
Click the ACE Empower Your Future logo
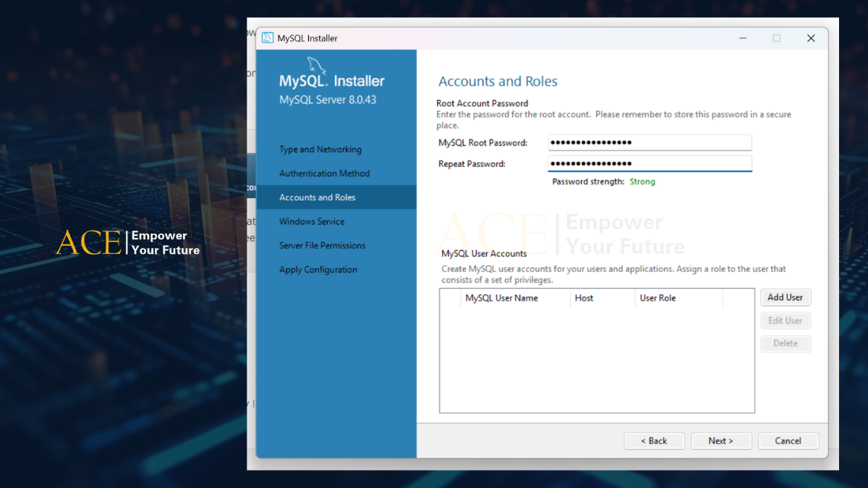[x=128, y=243]
